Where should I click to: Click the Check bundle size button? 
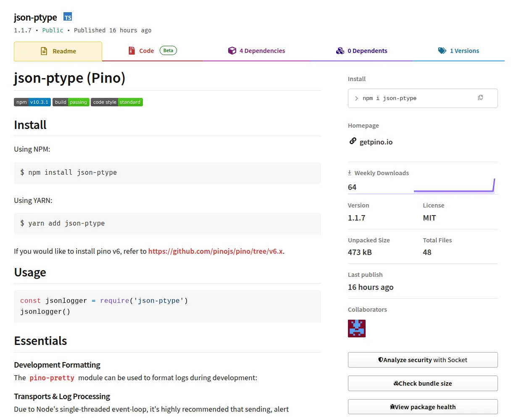[x=422, y=383]
